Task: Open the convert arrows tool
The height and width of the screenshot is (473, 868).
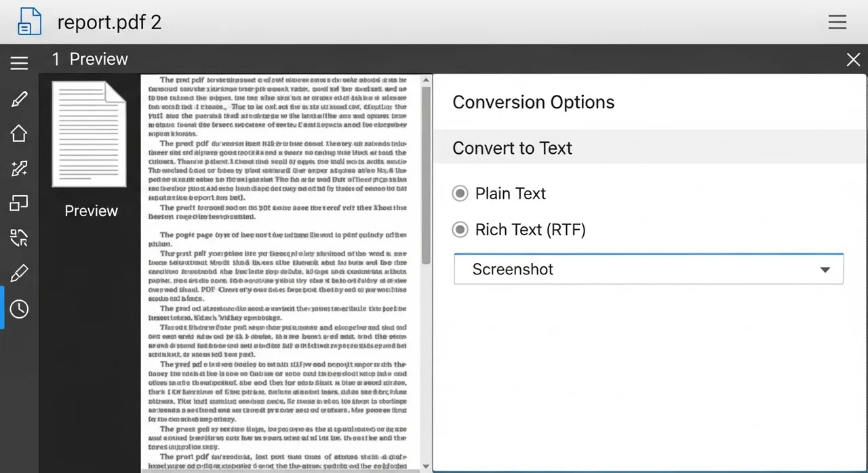Action: point(19,238)
